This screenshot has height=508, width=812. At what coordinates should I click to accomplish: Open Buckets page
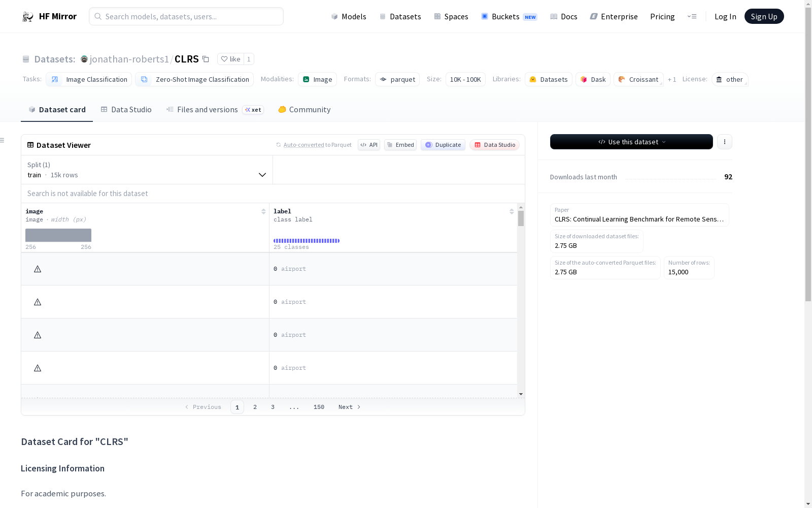point(509,16)
